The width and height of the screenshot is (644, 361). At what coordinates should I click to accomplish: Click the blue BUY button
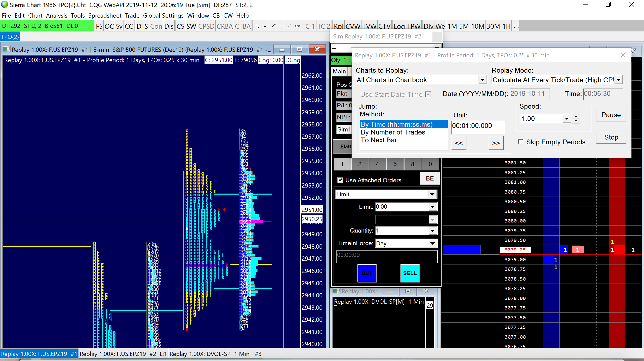click(x=367, y=273)
